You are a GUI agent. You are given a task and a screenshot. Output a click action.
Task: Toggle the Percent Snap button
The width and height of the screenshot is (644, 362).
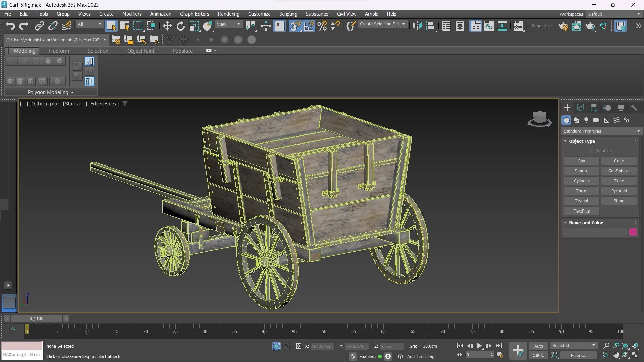322,26
